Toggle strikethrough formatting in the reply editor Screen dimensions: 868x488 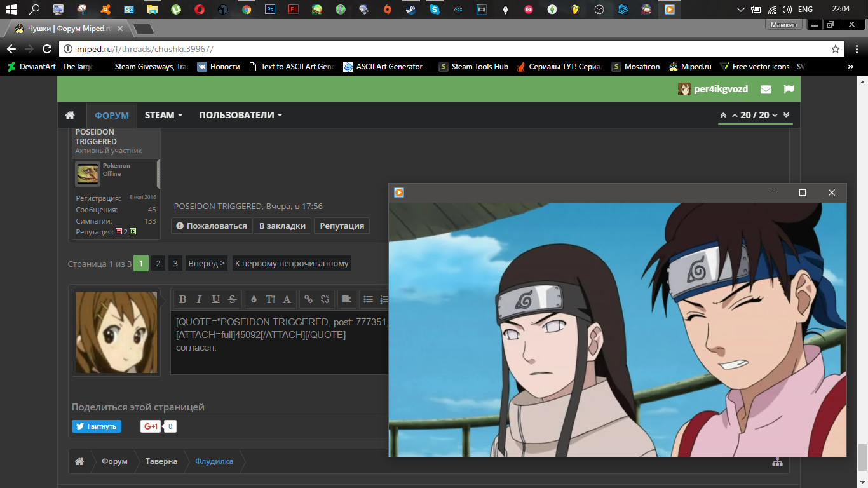pyautogui.click(x=232, y=299)
